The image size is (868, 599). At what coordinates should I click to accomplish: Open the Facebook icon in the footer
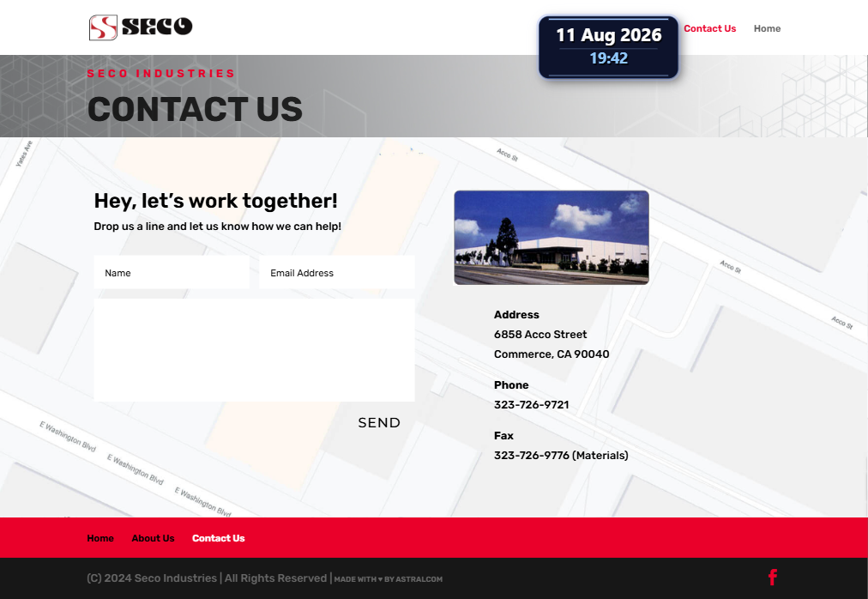coord(773,578)
